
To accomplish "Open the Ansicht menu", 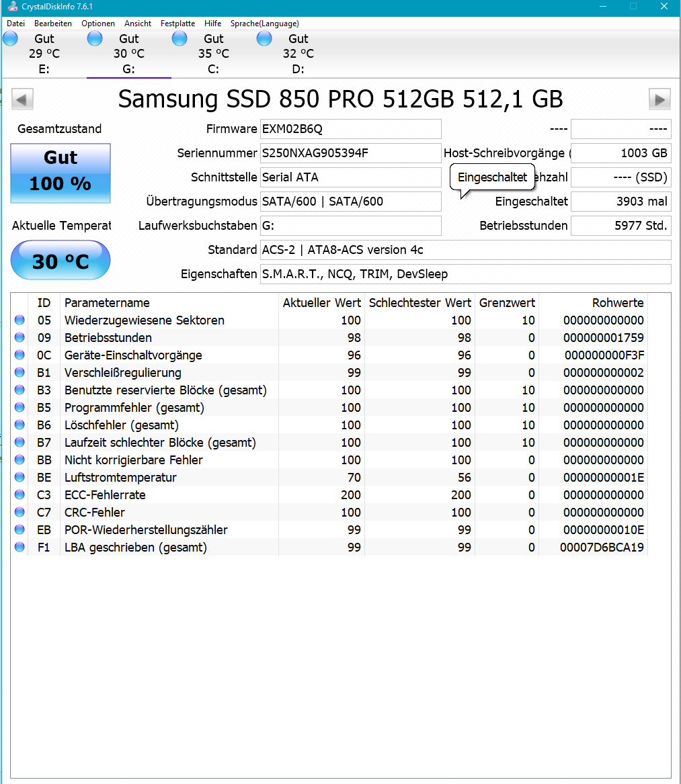I will click(138, 24).
